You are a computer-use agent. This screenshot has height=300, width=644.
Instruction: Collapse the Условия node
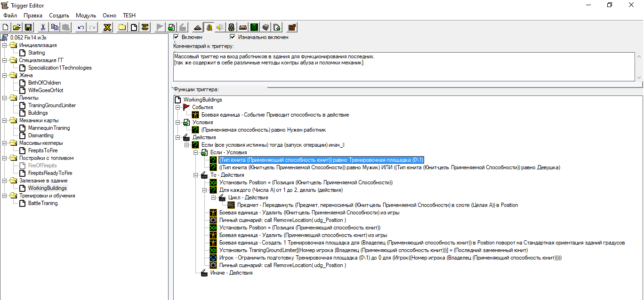coord(178,122)
